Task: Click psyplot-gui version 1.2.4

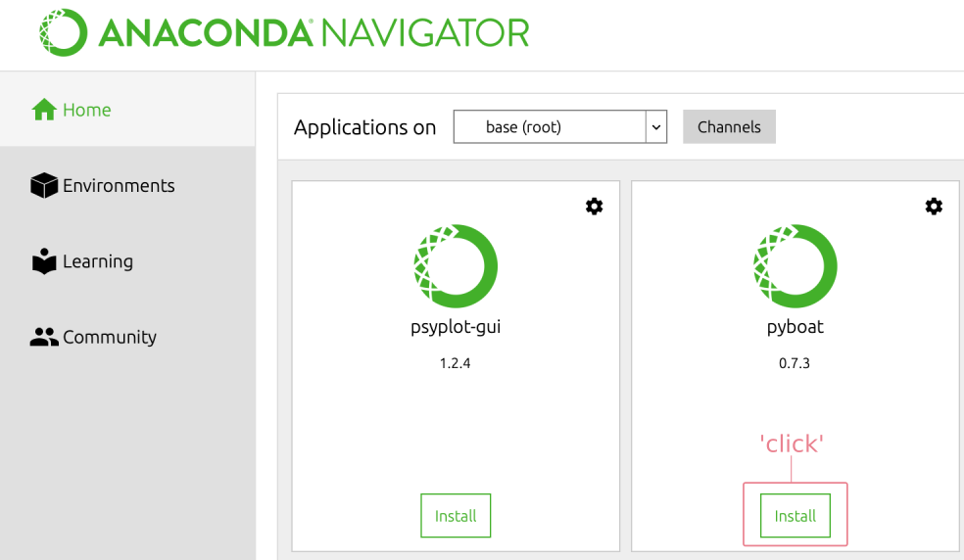Action: 455,363
